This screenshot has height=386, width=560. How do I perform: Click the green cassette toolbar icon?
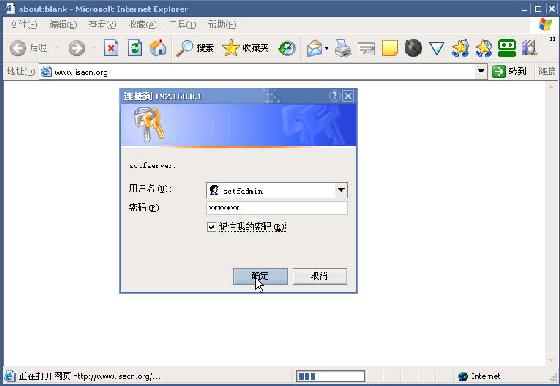507,48
